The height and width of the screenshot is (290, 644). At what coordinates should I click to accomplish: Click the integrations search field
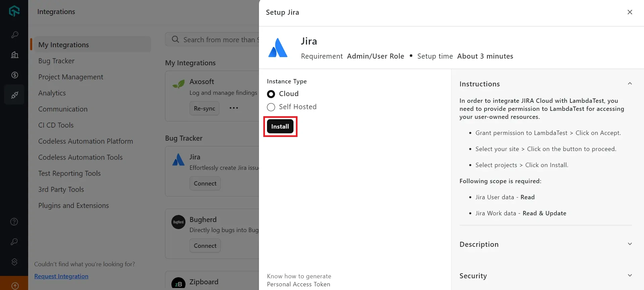tap(218, 40)
